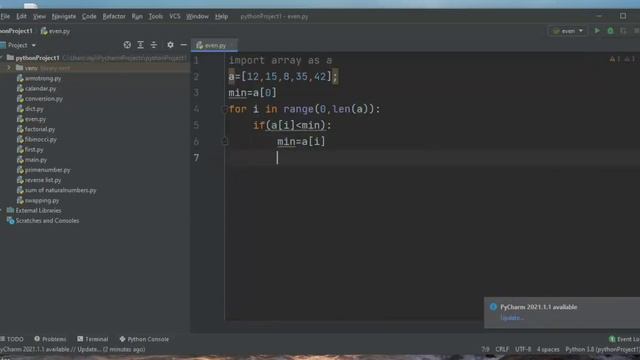The width and height of the screenshot is (640, 360).
Task: Click the Collapse All icon in Project panel
Action: [x=153, y=45]
